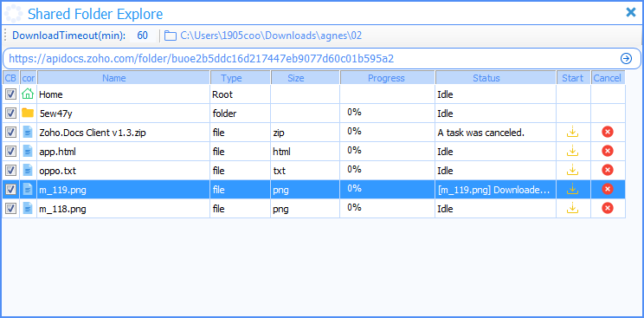Screen dimensions: 644x318
Task: Start download of m_118.png
Action: 572,208
